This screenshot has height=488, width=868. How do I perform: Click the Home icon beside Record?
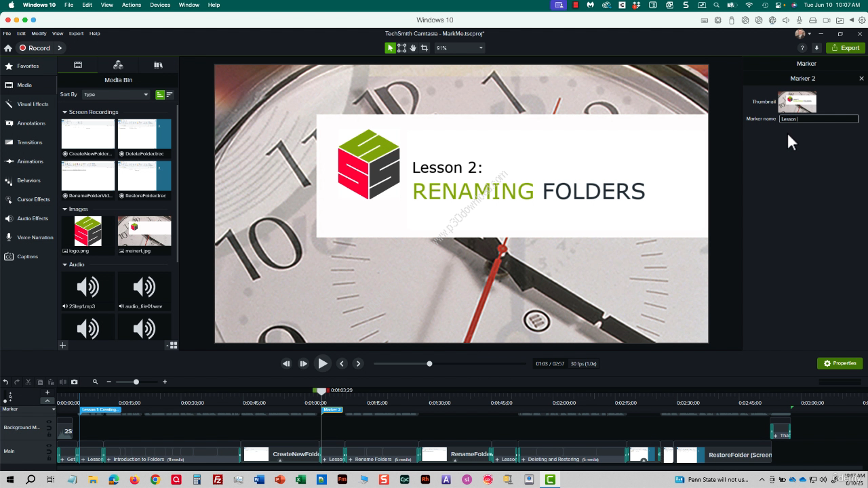(x=8, y=48)
